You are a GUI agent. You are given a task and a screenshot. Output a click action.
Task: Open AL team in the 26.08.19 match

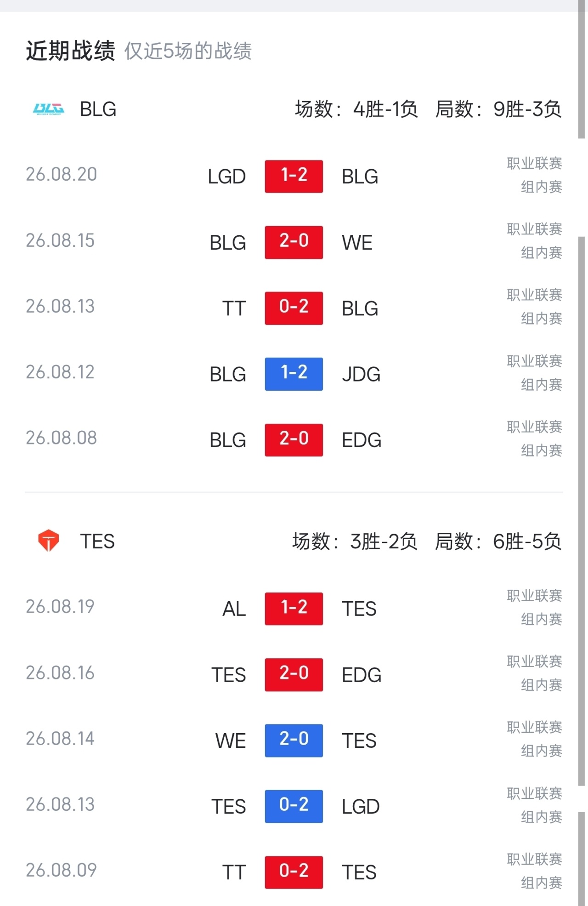click(x=234, y=609)
